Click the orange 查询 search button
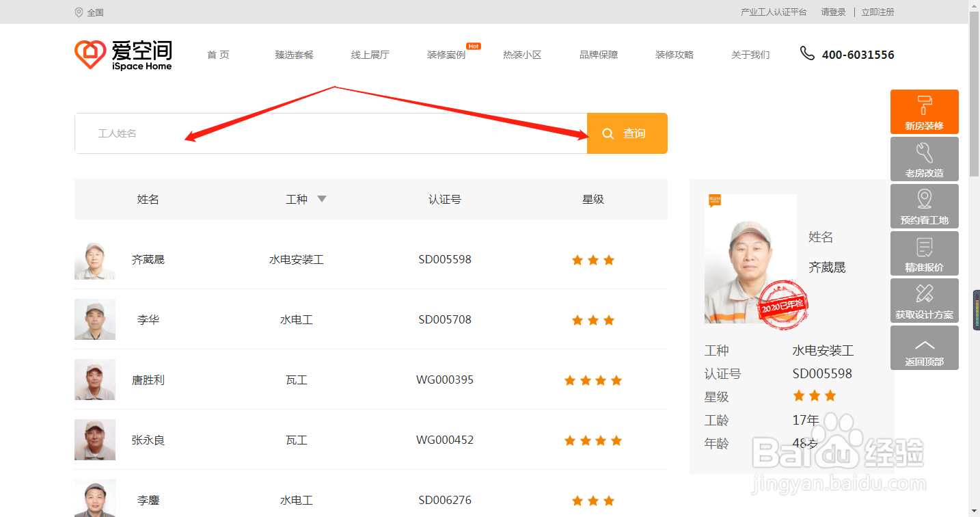Viewport: 980px width, 517px height. pos(627,133)
